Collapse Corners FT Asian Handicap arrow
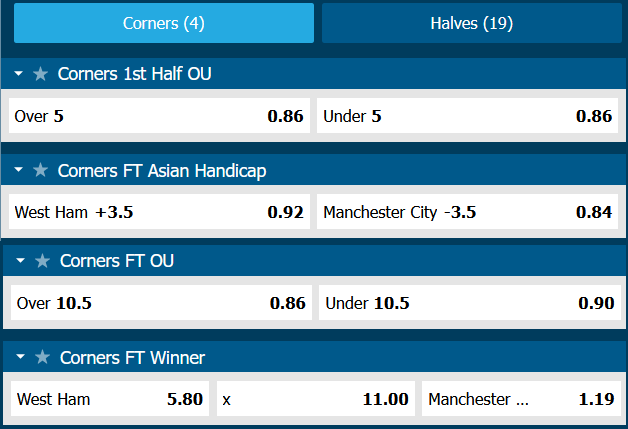The height and width of the screenshot is (429, 628). click(x=19, y=171)
